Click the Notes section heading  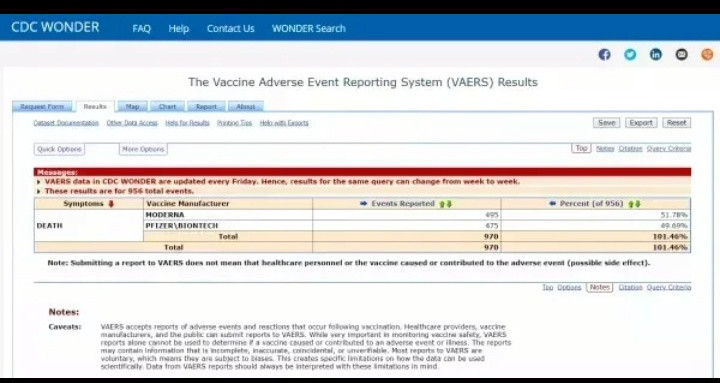pos(64,312)
